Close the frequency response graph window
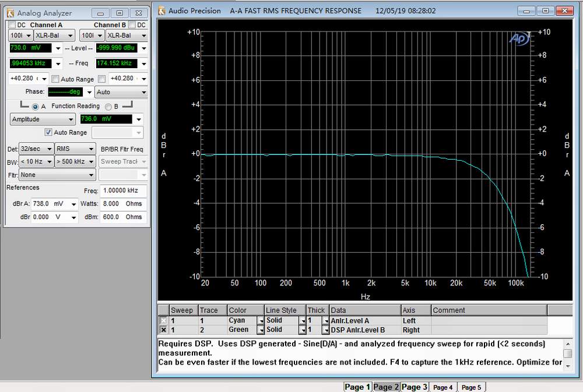583x392 pixels. pyautogui.click(x=564, y=10)
